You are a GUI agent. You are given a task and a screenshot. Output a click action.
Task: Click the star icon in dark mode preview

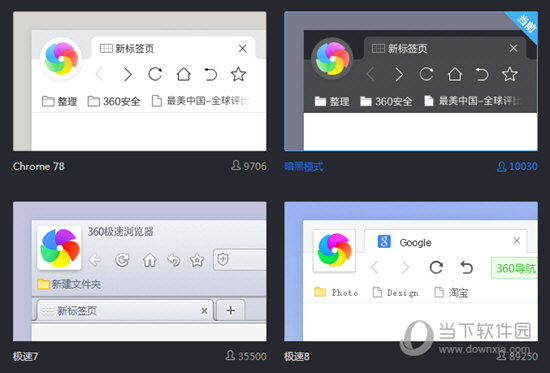point(509,74)
